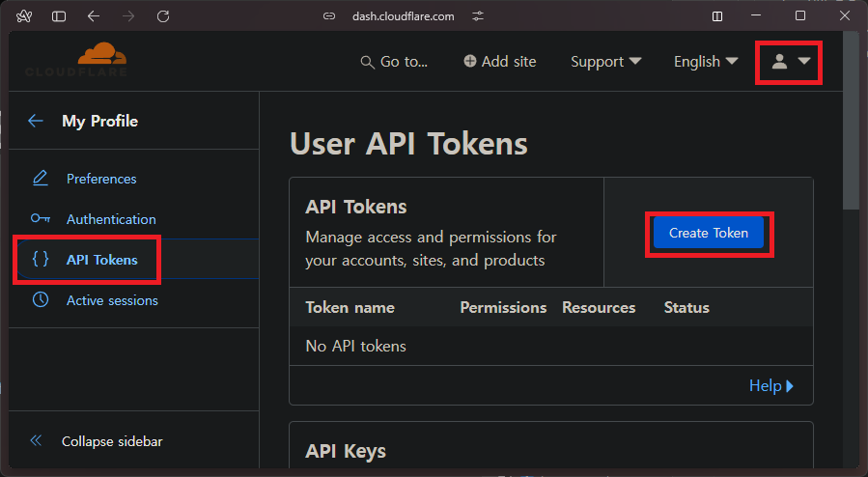Click the Token name column header
868x477 pixels.
[x=350, y=308]
